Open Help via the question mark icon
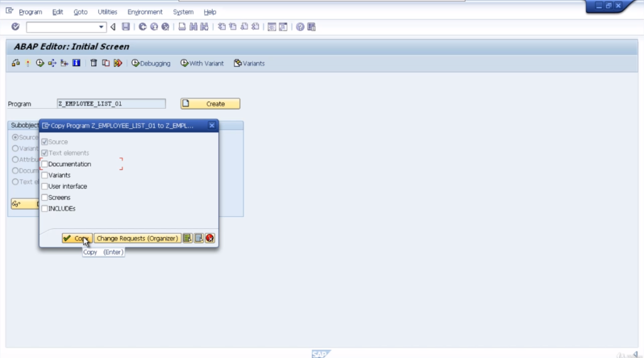The width and height of the screenshot is (644, 358). click(x=300, y=26)
